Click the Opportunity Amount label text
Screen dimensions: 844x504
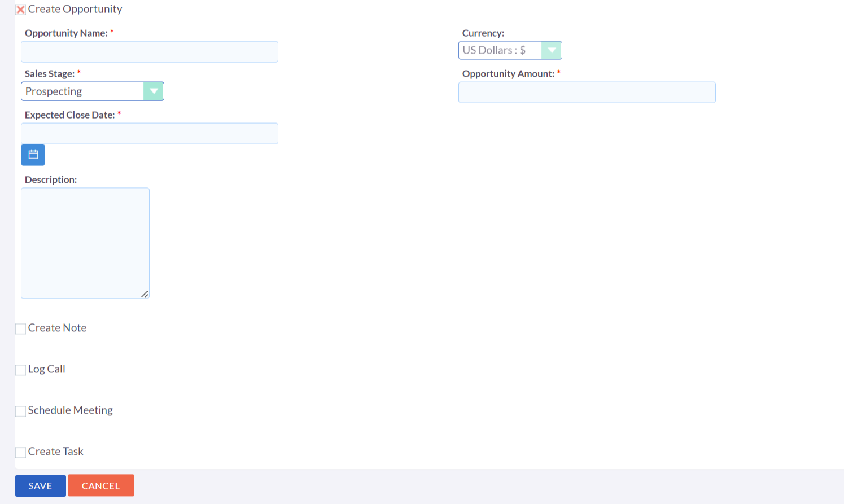(x=508, y=74)
